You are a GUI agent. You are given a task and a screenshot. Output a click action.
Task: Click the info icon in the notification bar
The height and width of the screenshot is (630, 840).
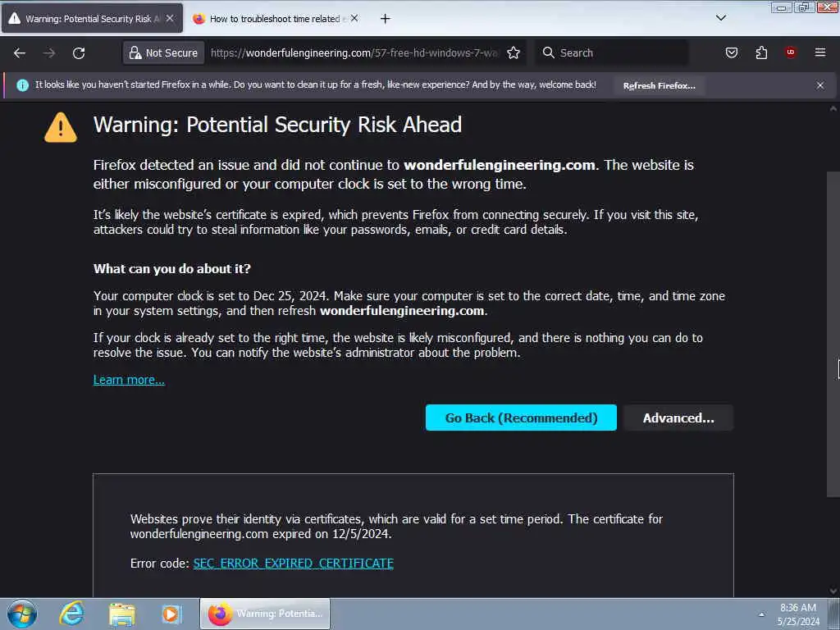pyautogui.click(x=22, y=85)
